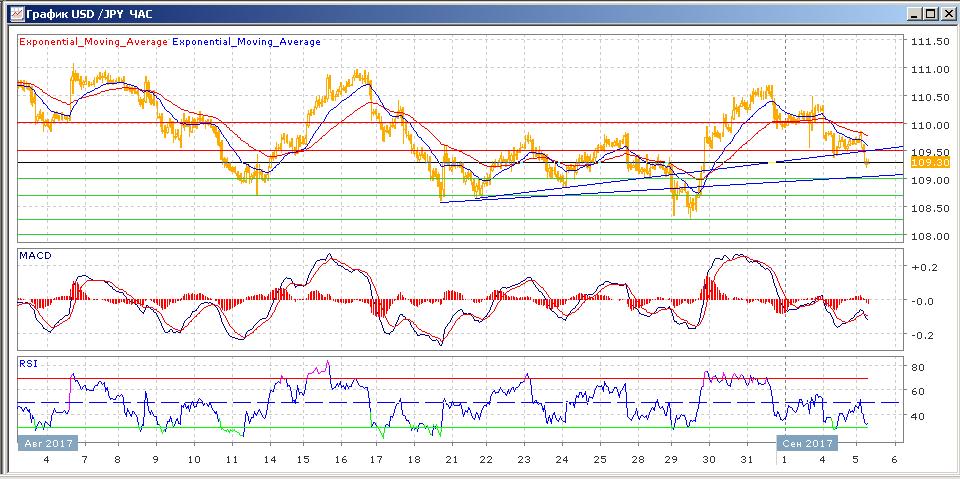Click date 30 on the time axis

(x=710, y=460)
